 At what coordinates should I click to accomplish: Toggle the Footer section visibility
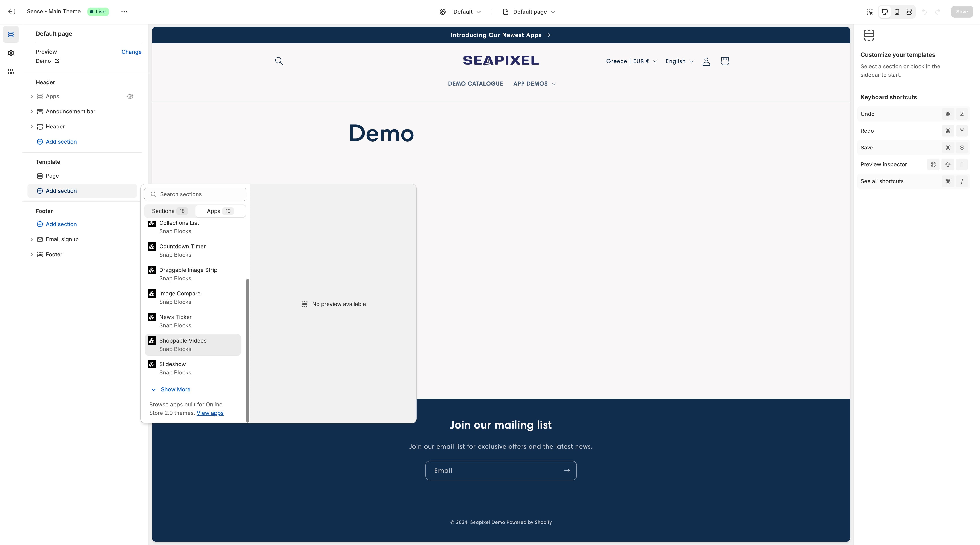130,254
